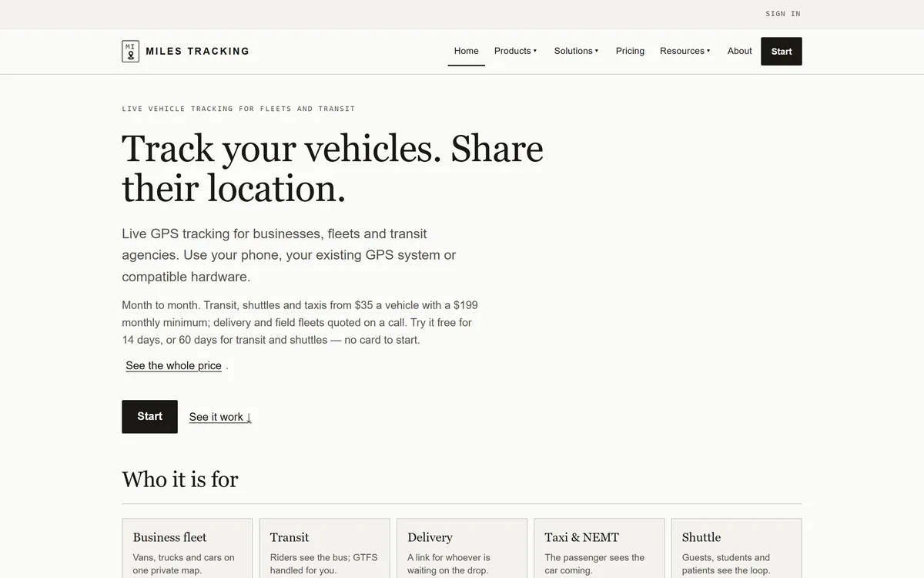Expand the Products dropdown menu

click(x=515, y=51)
